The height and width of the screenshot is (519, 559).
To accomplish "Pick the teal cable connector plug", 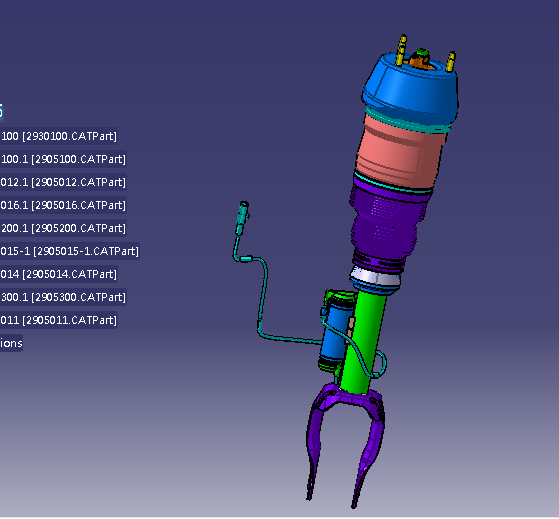I will coord(242,217).
